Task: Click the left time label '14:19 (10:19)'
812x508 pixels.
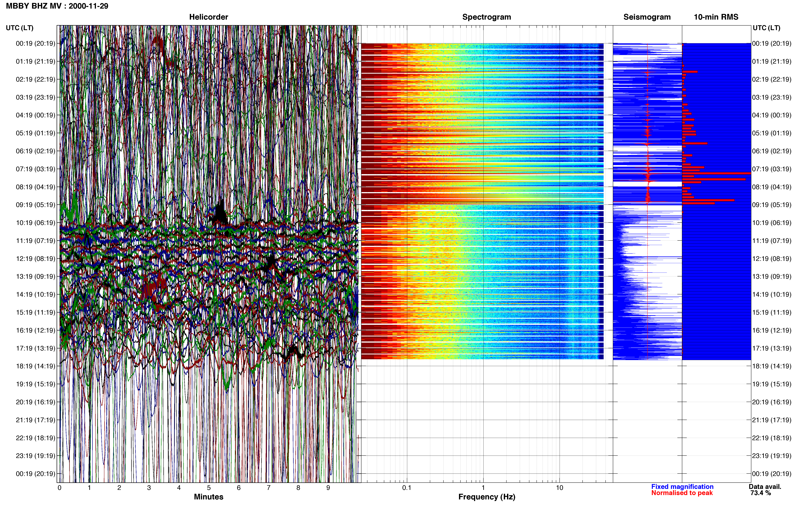Action: click(36, 294)
